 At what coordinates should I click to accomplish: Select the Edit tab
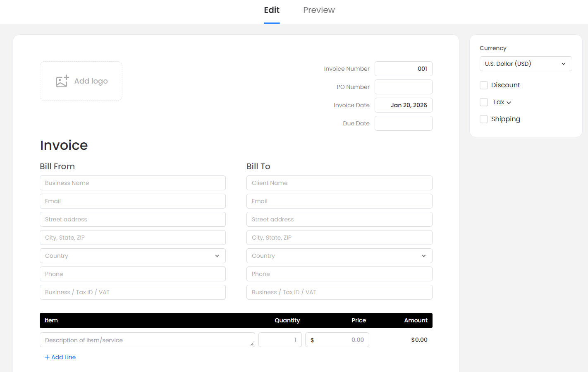tap(272, 10)
